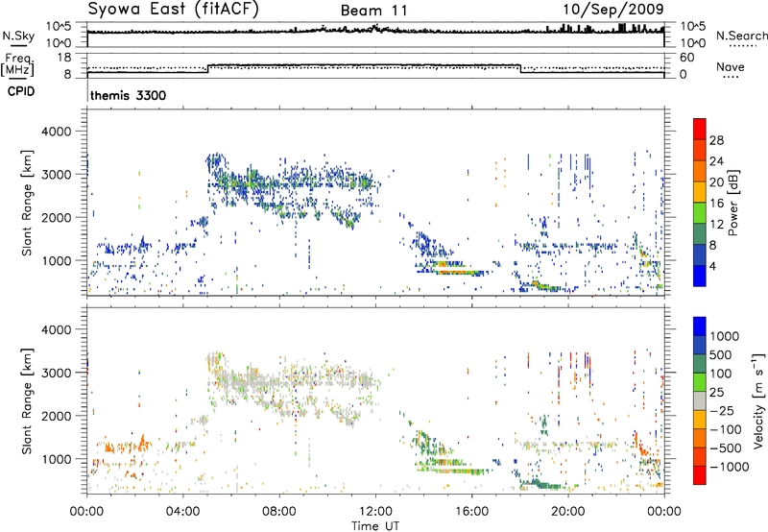The width and height of the screenshot is (768, 532).
Task: Click the 'Syowa East (fitACF)' title
Action: (174, 10)
